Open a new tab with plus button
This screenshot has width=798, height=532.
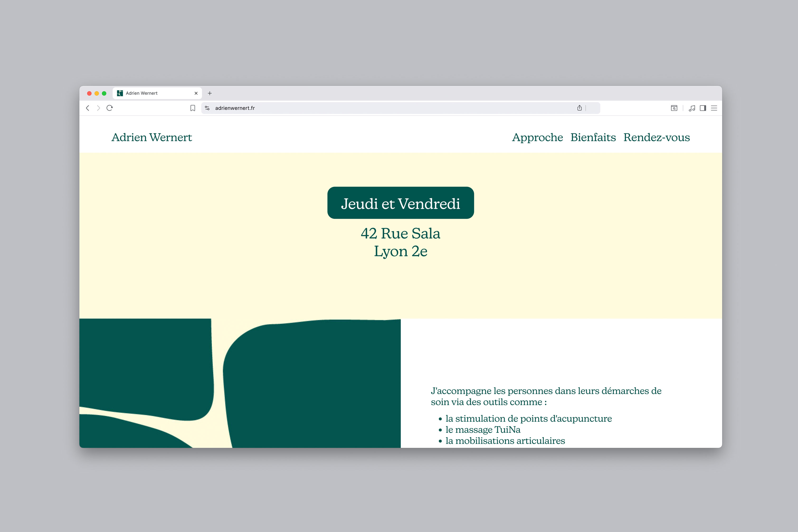210,93
